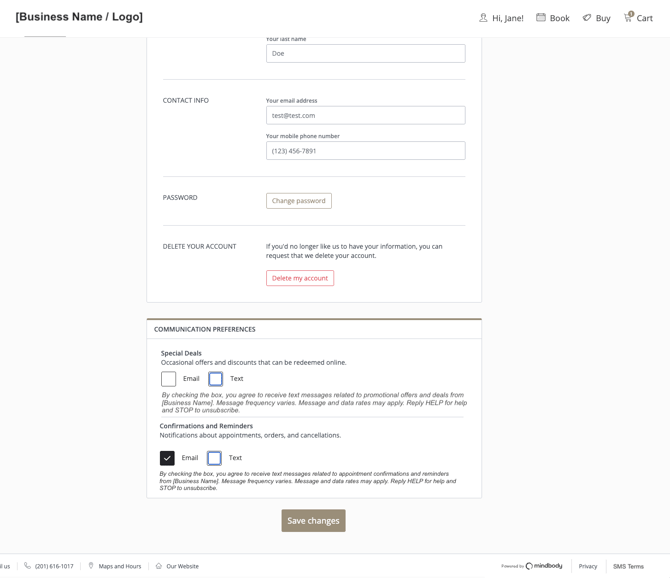
Task: Enable Special Deals Email checkbox
Action: point(168,378)
